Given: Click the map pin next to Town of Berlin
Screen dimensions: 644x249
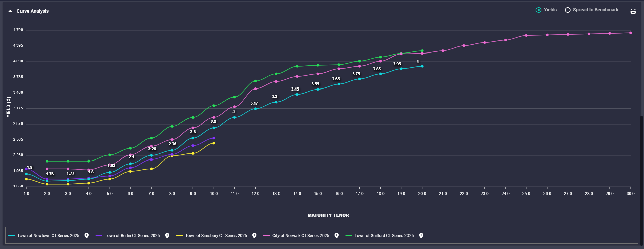Looking at the screenshot, I should 167,236.
